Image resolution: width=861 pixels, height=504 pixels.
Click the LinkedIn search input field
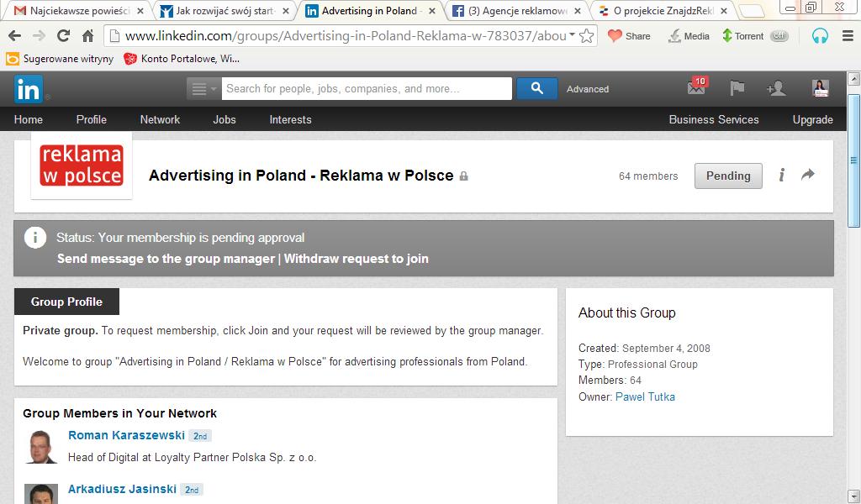click(x=367, y=89)
